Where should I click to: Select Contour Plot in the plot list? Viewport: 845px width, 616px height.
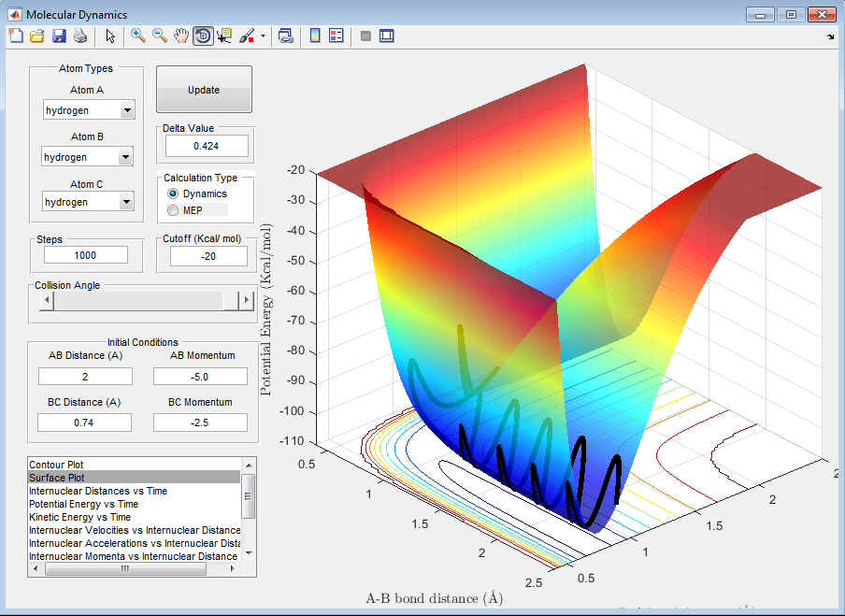[63, 465]
